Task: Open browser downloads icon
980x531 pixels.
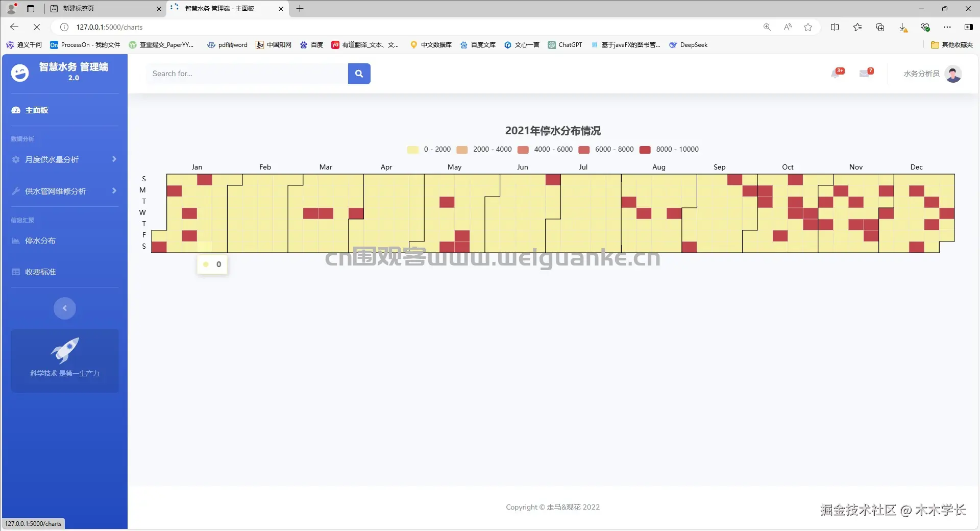Action: click(903, 27)
